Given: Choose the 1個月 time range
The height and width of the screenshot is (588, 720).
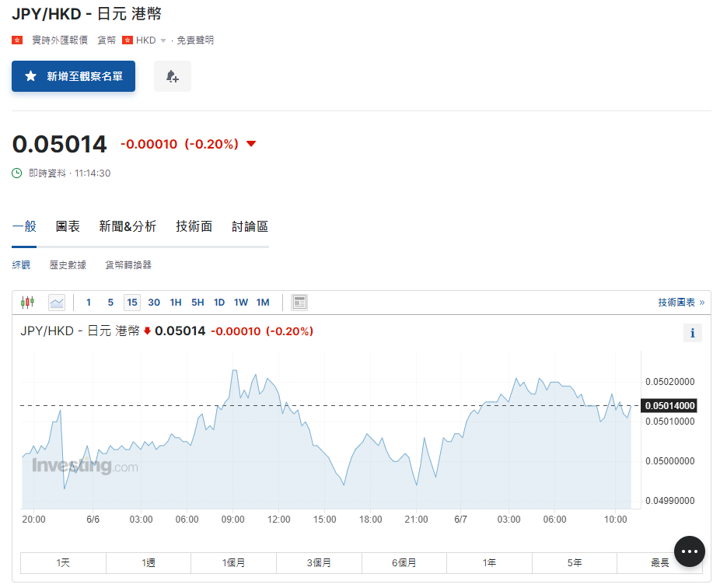Looking at the screenshot, I should click(233, 562).
